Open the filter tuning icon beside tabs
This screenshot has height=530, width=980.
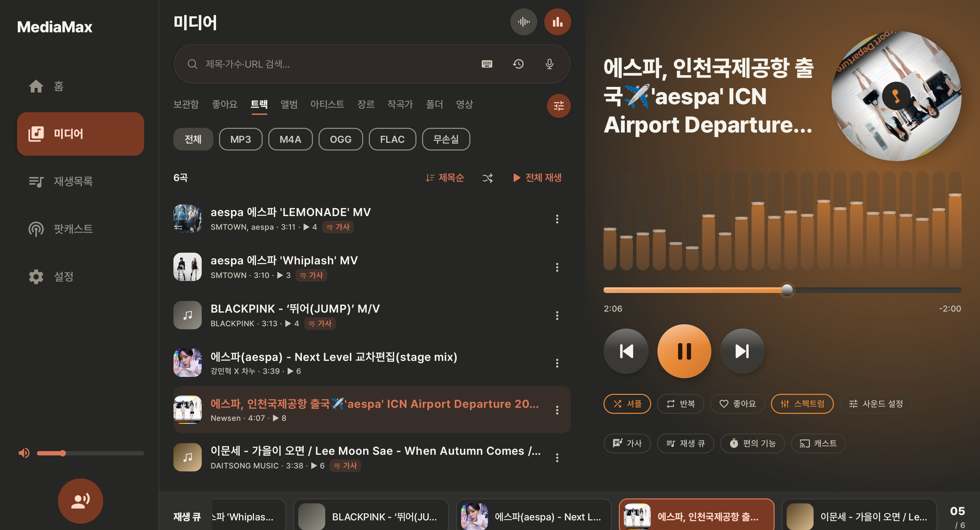pos(559,106)
